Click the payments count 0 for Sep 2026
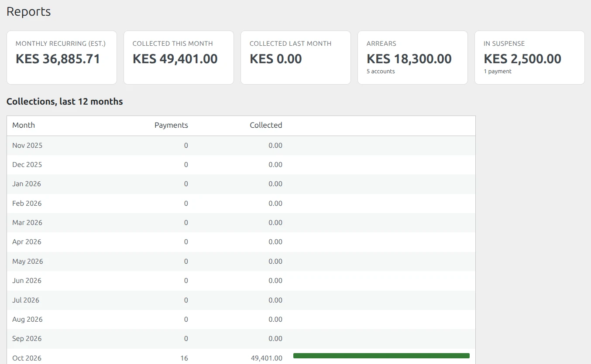Screen dimensions: 591x364 (x=186, y=339)
